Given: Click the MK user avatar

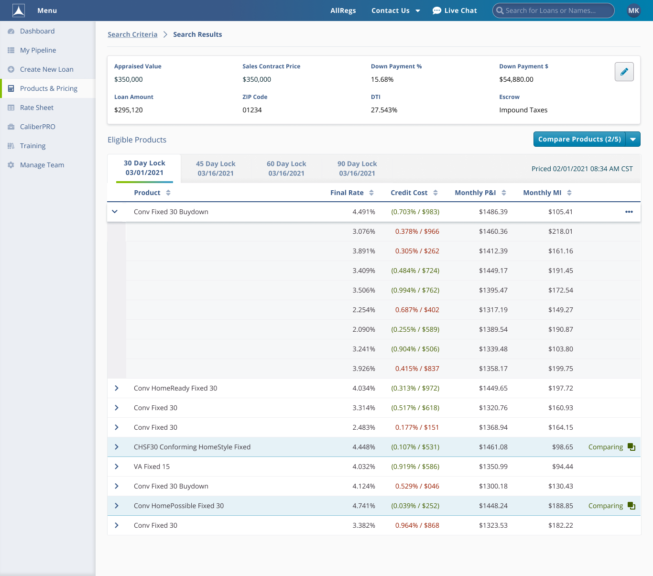Looking at the screenshot, I should [x=633, y=10].
